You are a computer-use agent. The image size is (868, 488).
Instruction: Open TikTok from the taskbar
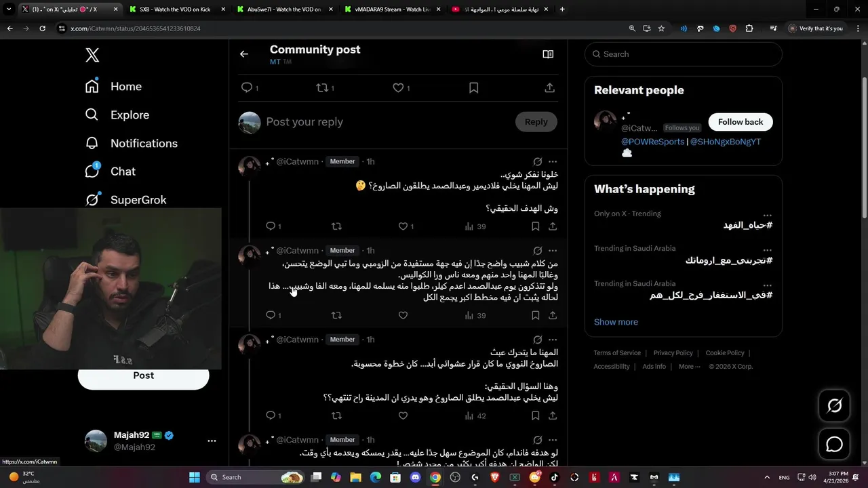(554, 477)
